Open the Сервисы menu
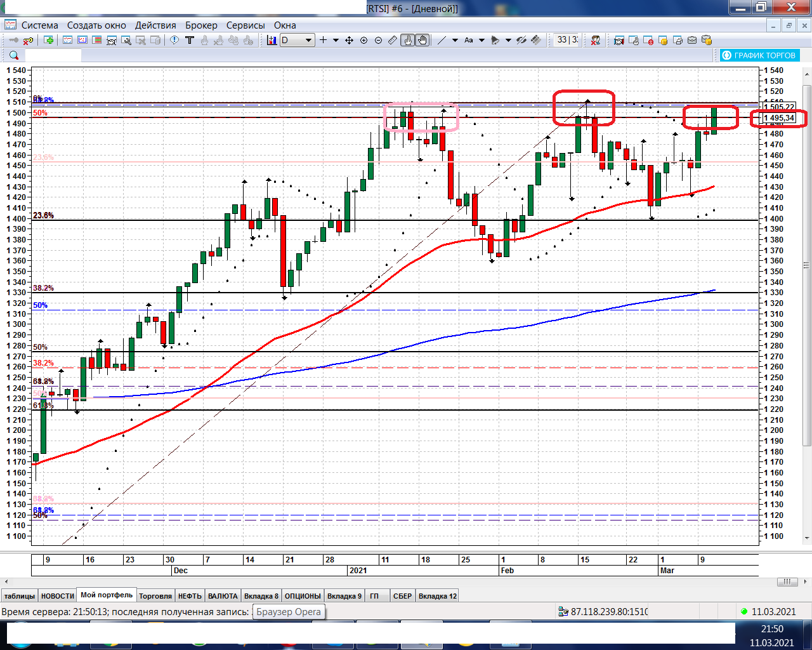 246,25
